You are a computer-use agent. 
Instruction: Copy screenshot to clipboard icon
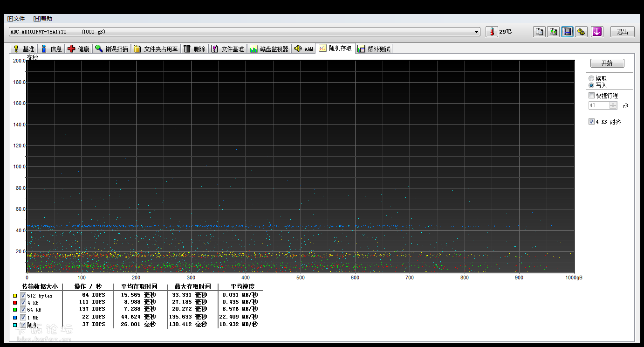click(553, 32)
